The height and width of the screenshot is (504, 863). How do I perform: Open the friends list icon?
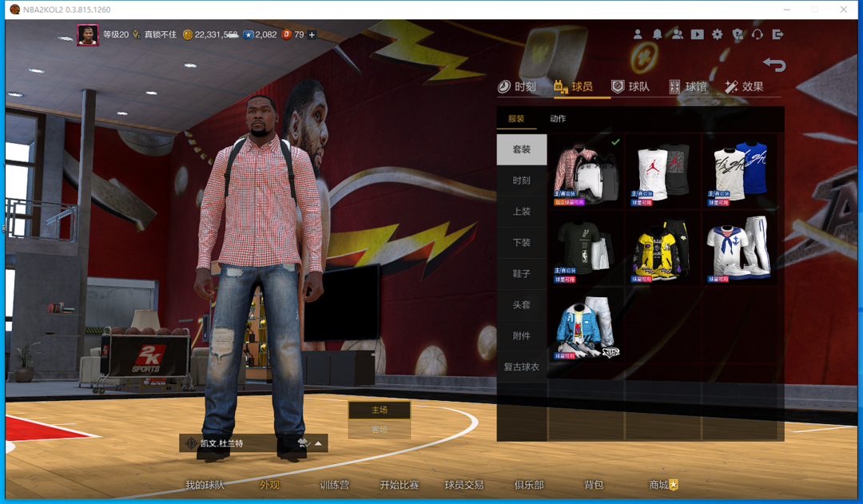[678, 34]
